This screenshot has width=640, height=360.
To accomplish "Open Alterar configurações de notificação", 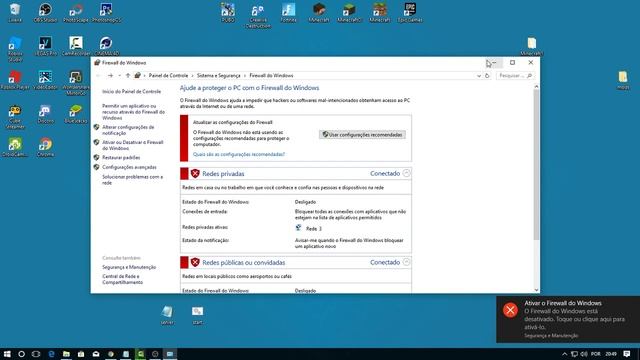I will tap(128, 130).
